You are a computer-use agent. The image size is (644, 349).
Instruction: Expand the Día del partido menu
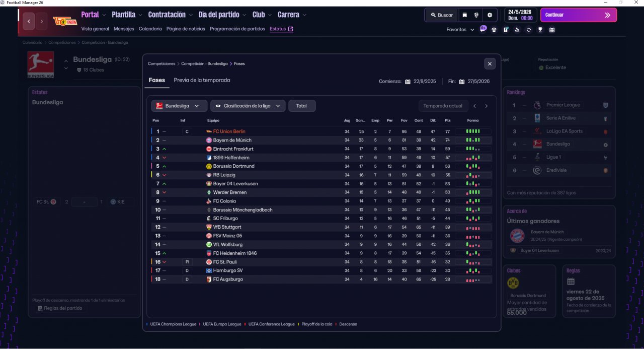[222, 15]
